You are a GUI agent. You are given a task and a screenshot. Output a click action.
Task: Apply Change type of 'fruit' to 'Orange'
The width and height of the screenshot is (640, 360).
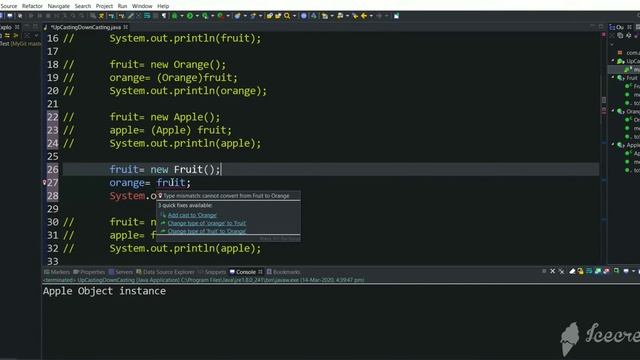tap(207, 231)
